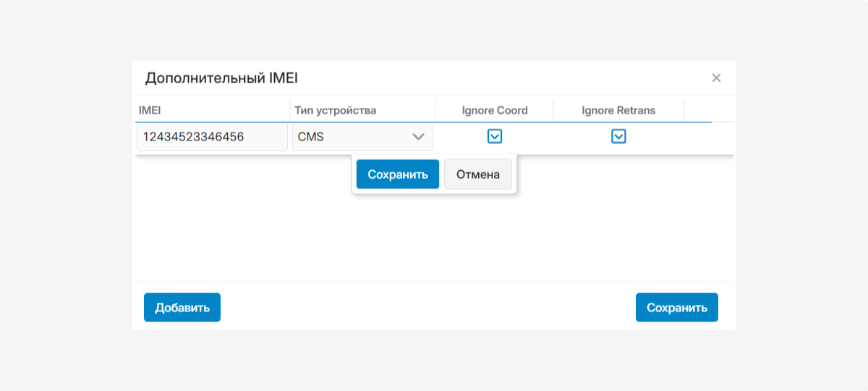Close the Дополнительный IMEI dialog
The width and height of the screenshot is (868, 391).
tap(716, 78)
